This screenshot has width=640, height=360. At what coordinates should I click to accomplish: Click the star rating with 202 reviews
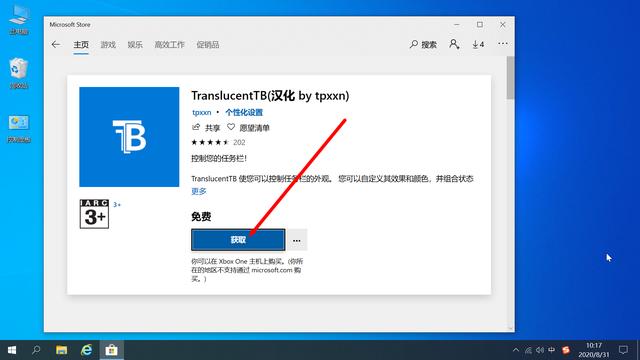coord(218,142)
